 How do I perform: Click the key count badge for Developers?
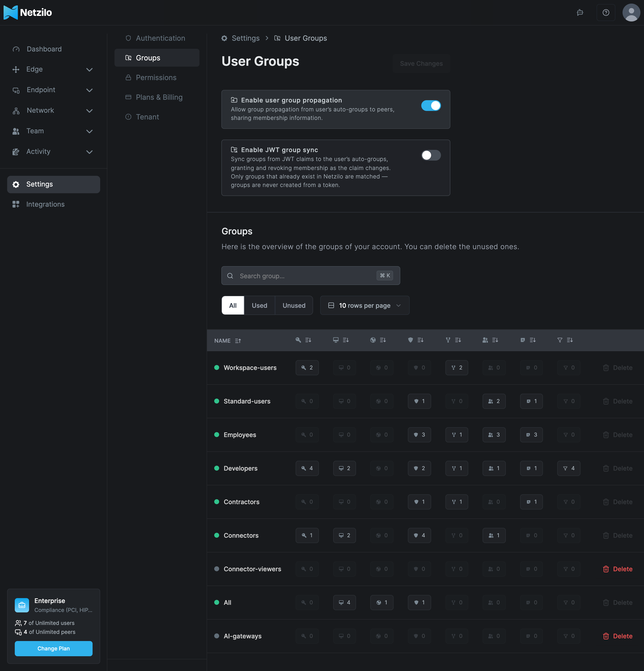pyautogui.click(x=307, y=468)
